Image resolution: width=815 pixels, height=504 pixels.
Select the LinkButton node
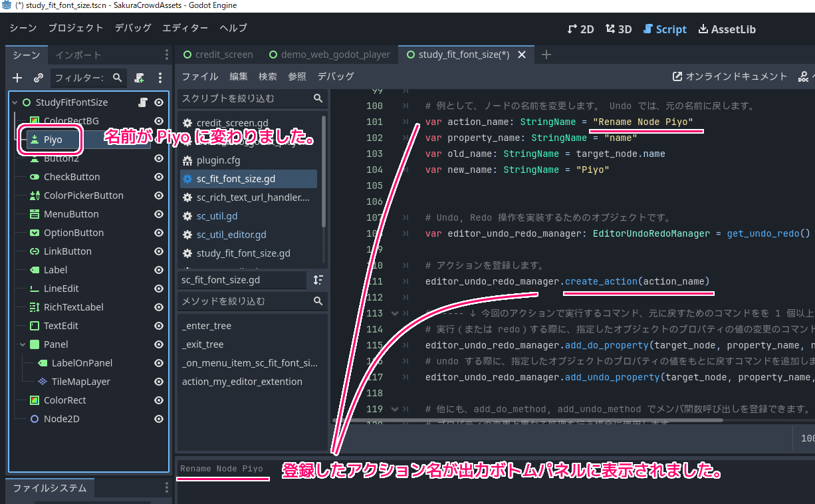pyautogui.click(x=68, y=251)
